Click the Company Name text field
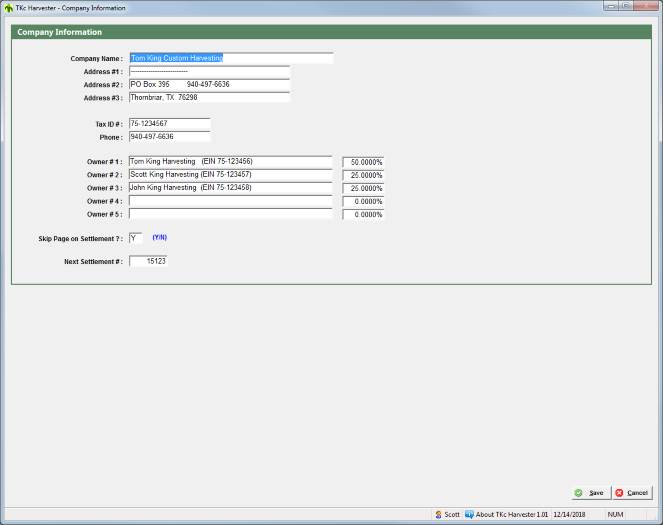Viewport: 663px width, 525px height. 230,58
